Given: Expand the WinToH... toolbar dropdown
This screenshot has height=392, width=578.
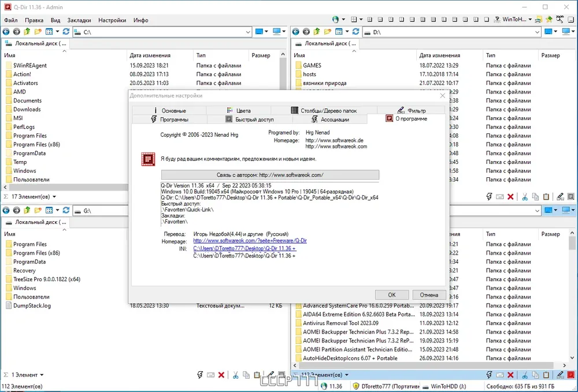Looking at the screenshot, I should (x=530, y=20).
